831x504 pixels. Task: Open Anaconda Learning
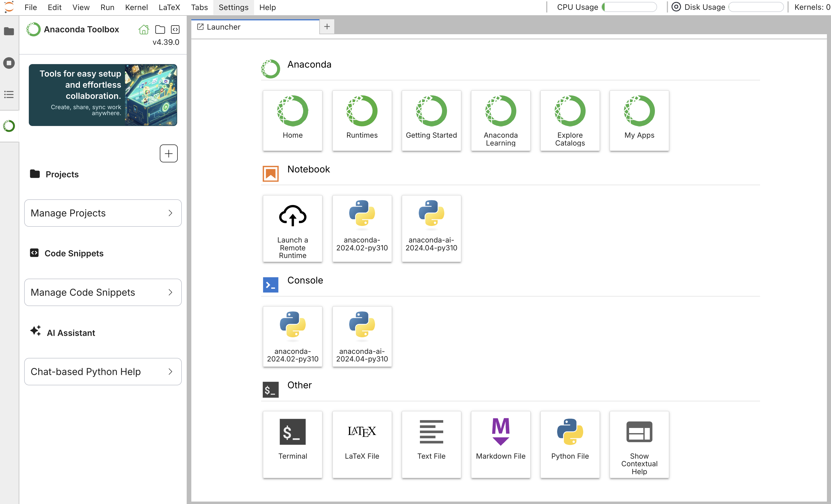coord(501,120)
